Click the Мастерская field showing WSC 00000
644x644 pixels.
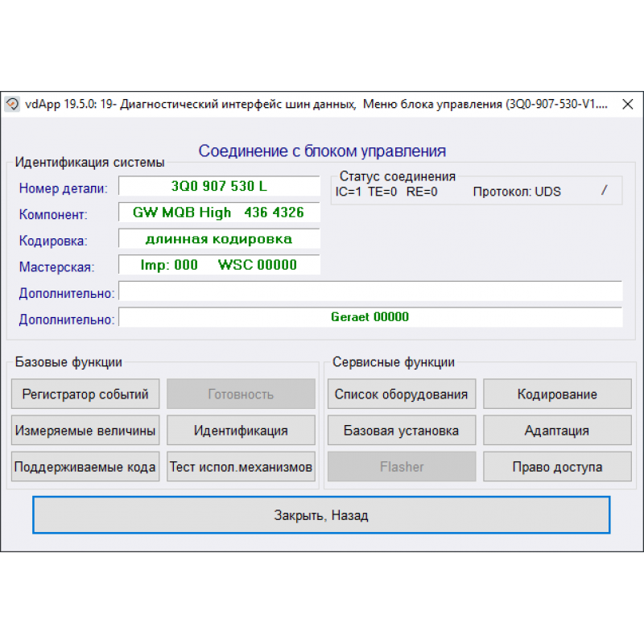[218, 265]
